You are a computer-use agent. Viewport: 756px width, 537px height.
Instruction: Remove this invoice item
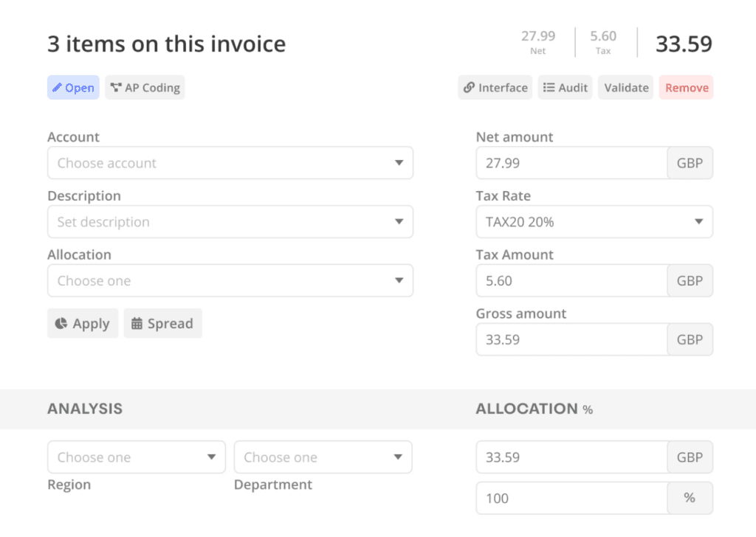[x=686, y=88]
